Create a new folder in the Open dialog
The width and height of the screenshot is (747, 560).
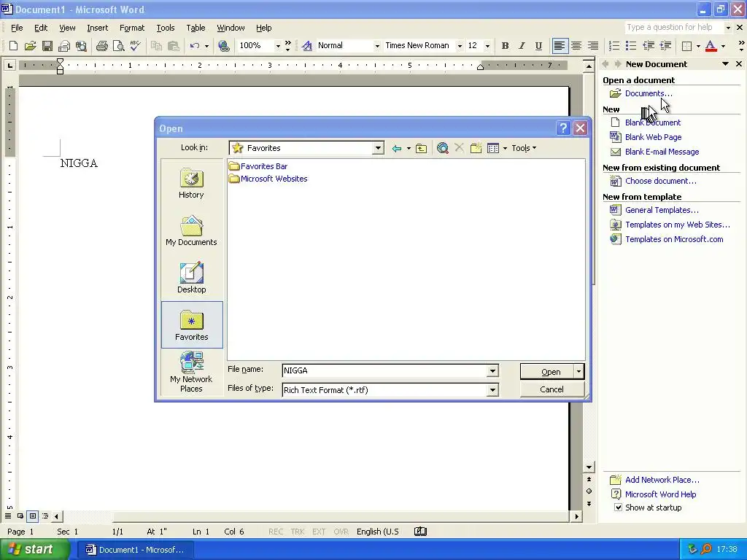(x=476, y=149)
